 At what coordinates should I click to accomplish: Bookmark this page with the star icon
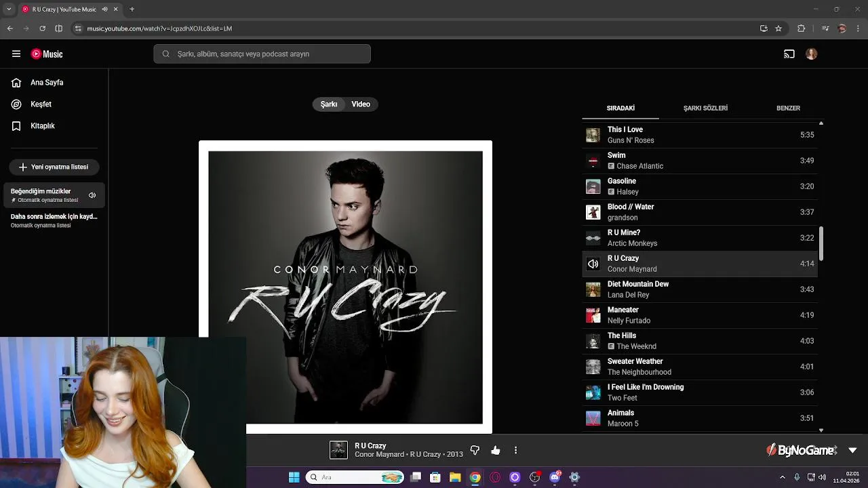click(778, 28)
